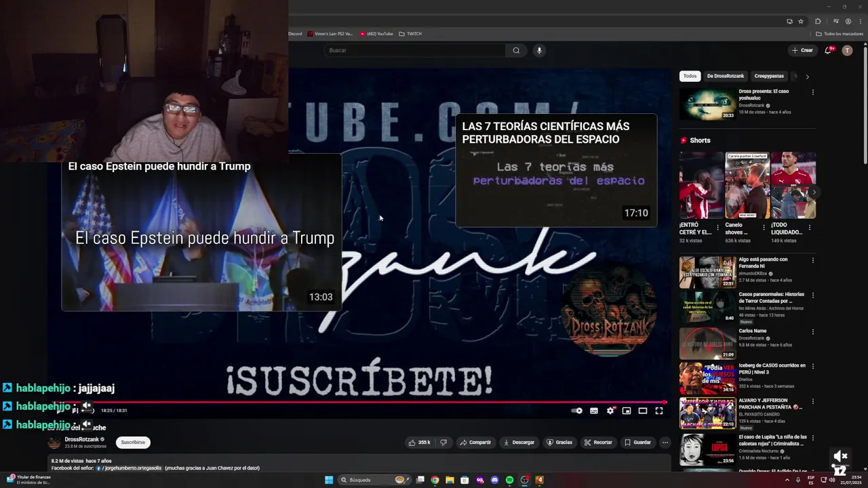
Task: Click DrossRotzank skull channel end-screen logo
Action: [609, 309]
